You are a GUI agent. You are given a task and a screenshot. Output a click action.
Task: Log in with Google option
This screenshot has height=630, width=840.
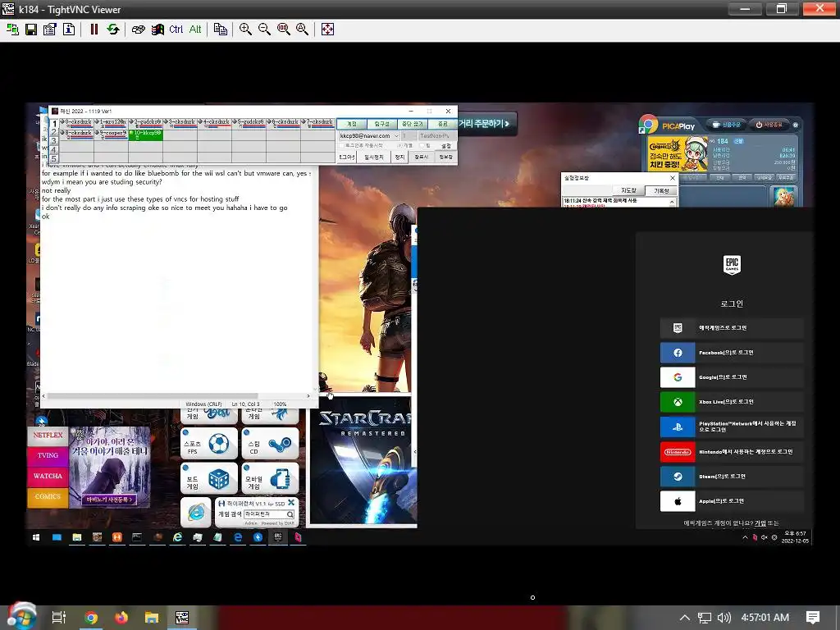click(731, 377)
